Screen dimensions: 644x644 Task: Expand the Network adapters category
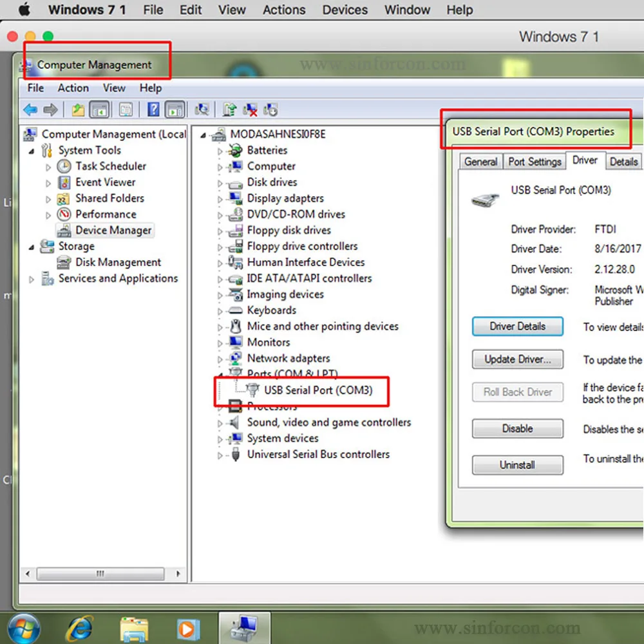point(220,359)
